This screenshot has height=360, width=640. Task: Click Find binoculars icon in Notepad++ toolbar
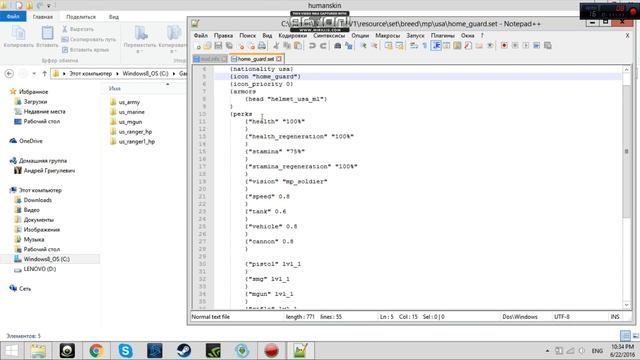(338, 46)
